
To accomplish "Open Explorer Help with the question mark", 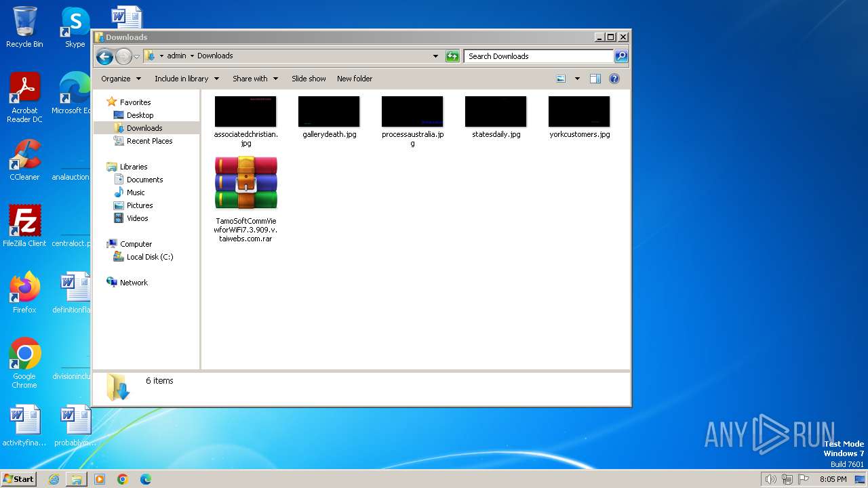I will click(614, 79).
